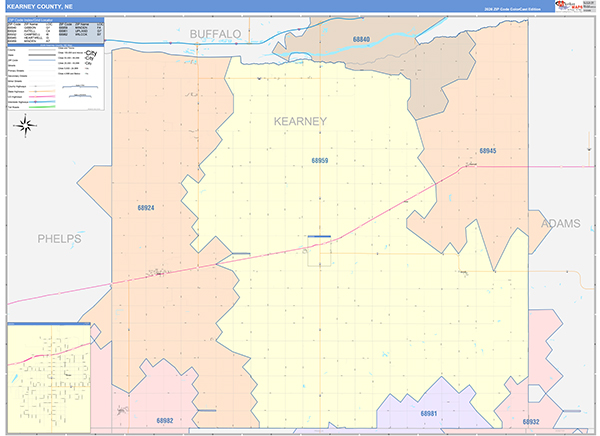The image size is (600, 436).
Task: Click the 68982 ZIP code label
Action: (x=165, y=420)
